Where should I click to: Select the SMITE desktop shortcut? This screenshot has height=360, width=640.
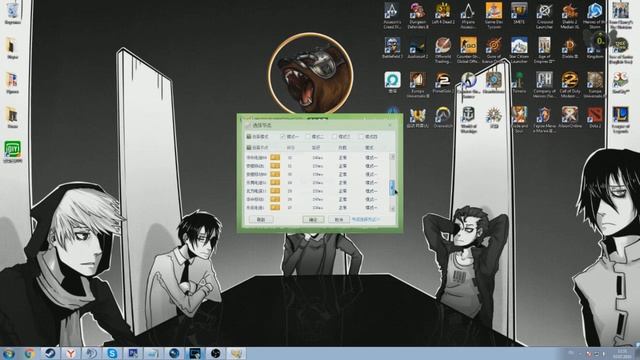coord(519,14)
